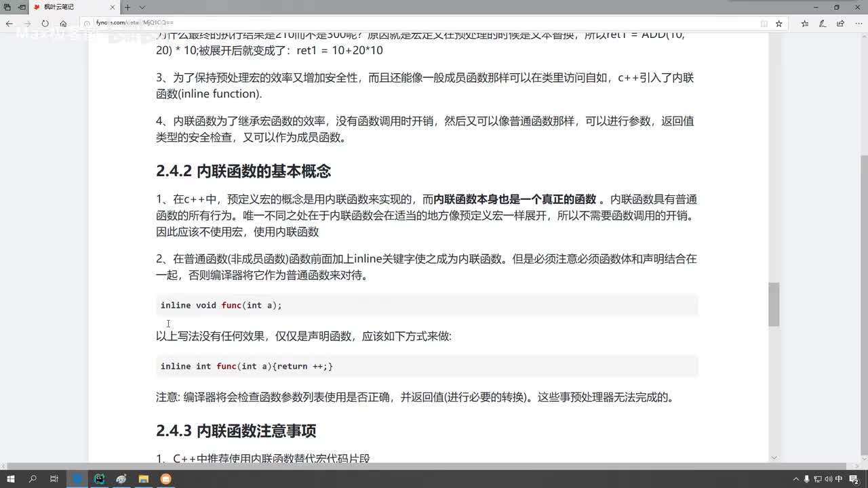Click the scrollbar down arrow
Viewport: 868px width, 488px height.
[x=774, y=457]
